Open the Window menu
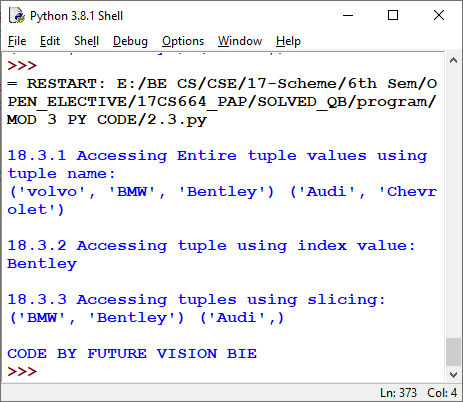463x402 pixels. (240, 41)
